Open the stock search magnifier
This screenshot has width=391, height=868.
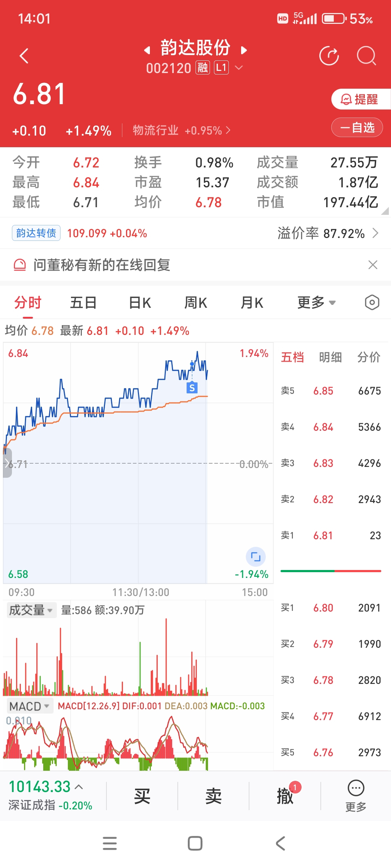pyautogui.click(x=366, y=56)
